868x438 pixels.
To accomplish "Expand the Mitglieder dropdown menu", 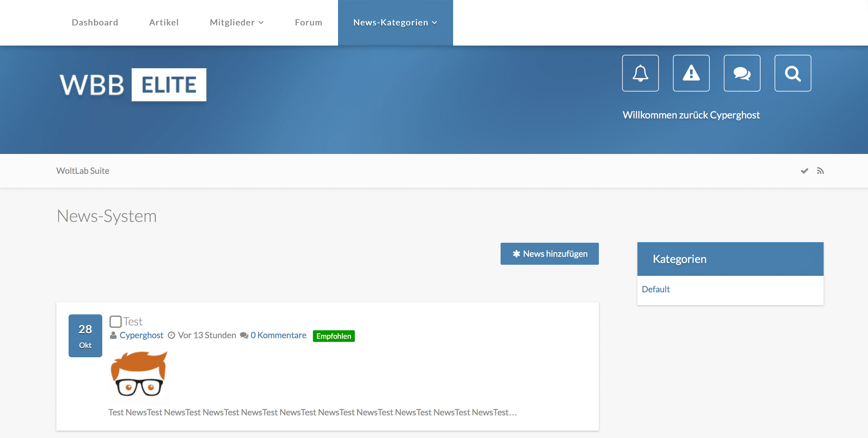I will [x=237, y=23].
